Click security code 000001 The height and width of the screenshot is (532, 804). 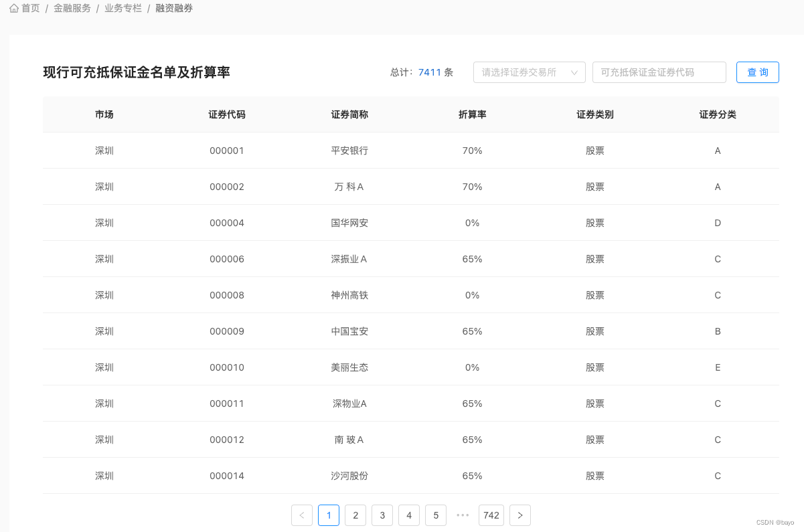coord(227,151)
